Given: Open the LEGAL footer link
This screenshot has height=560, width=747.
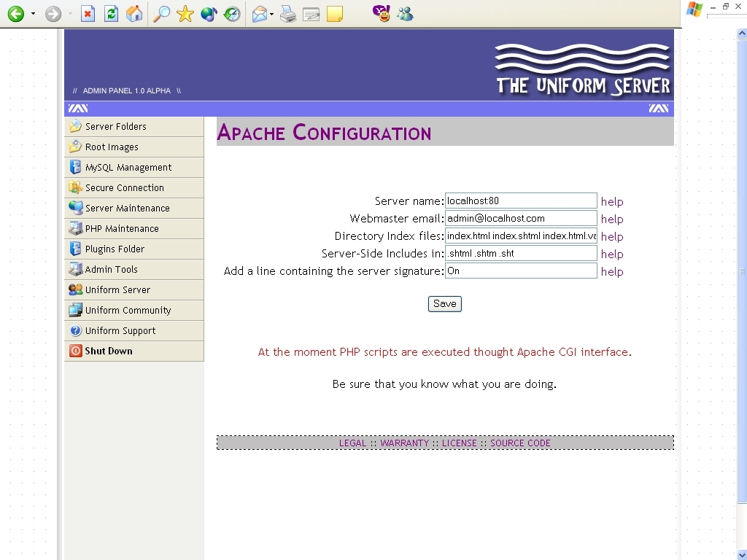Looking at the screenshot, I should coord(352,443).
